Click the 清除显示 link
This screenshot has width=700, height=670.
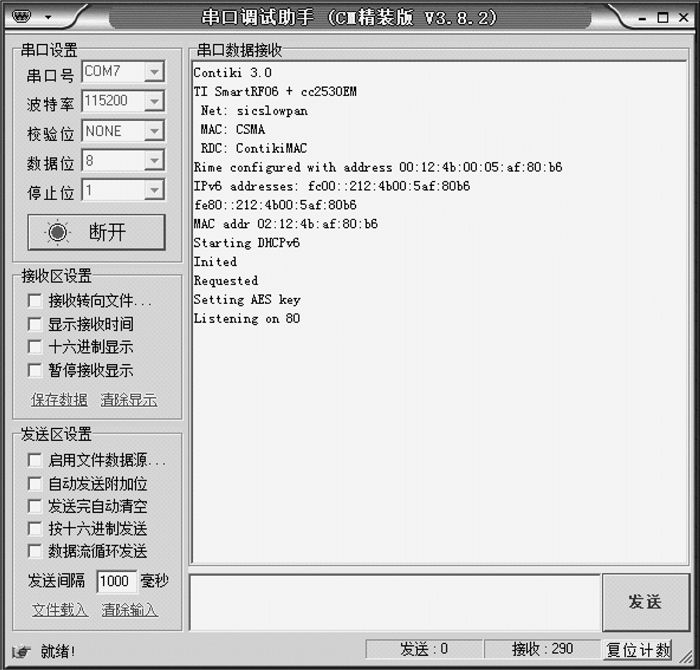coord(129,400)
